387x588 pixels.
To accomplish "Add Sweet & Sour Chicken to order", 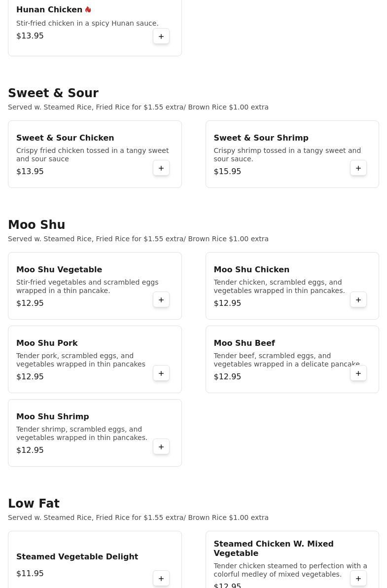I will (x=161, y=168).
